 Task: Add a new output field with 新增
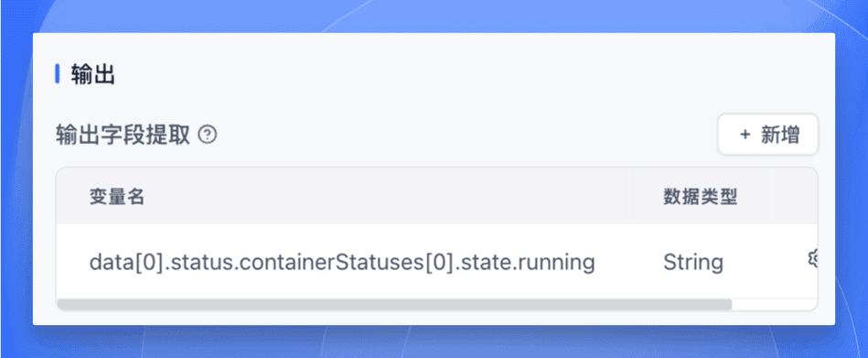pos(767,135)
